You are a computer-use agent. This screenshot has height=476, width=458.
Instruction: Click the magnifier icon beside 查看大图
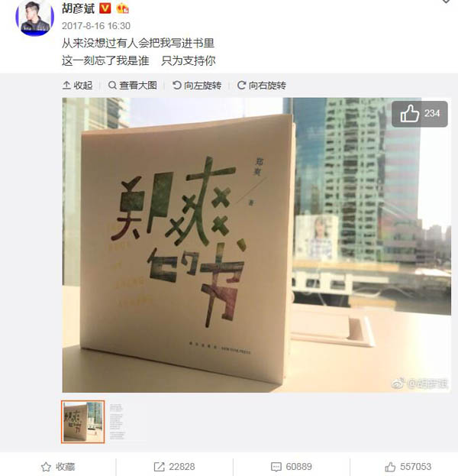112,86
